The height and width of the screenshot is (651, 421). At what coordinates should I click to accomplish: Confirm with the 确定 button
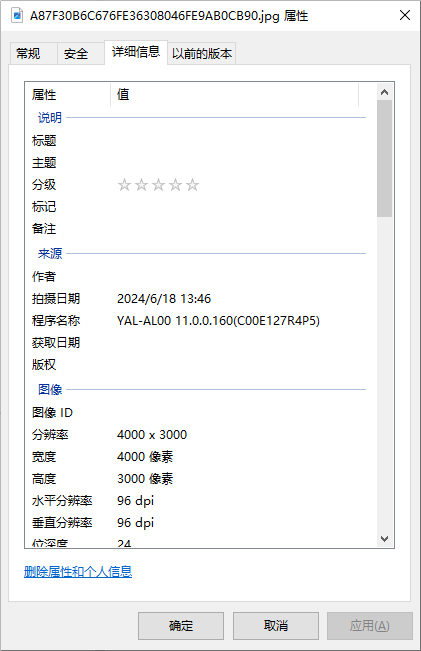click(181, 626)
